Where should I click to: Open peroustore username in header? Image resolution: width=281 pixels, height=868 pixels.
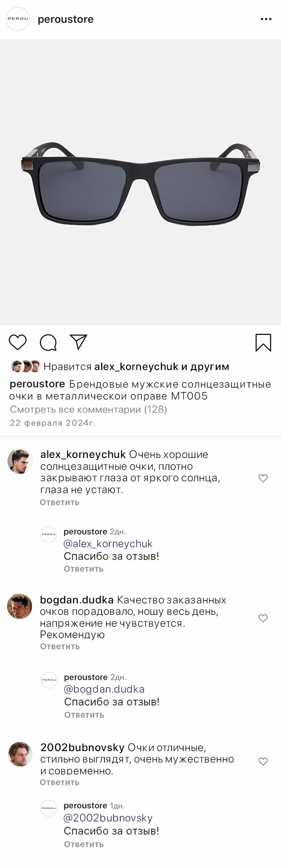point(65,19)
